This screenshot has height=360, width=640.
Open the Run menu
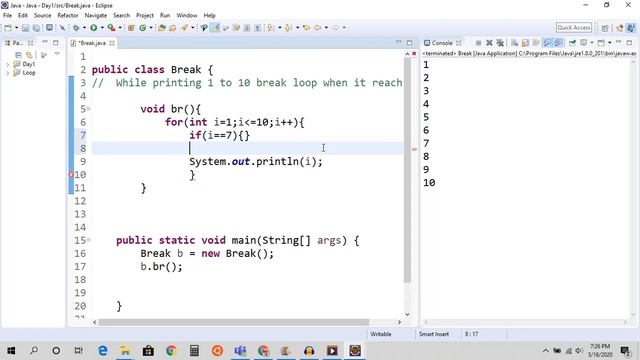click(165, 16)
